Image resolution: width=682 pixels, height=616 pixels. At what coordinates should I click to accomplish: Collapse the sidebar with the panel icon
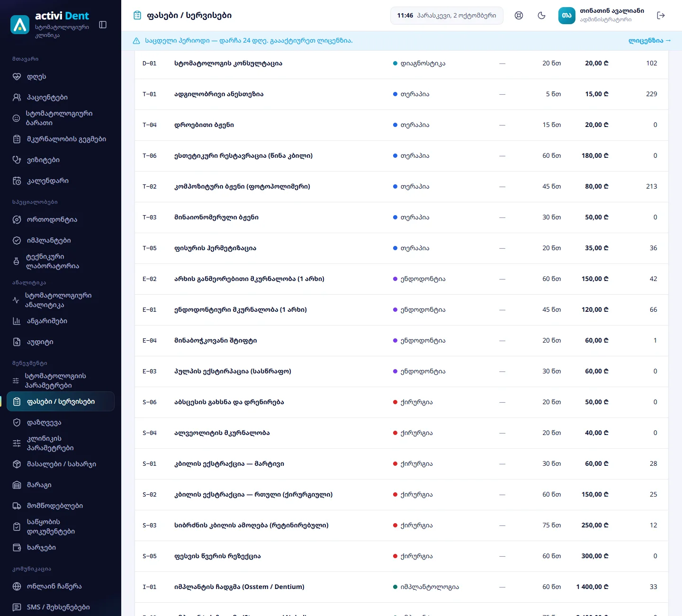point(103,25)
